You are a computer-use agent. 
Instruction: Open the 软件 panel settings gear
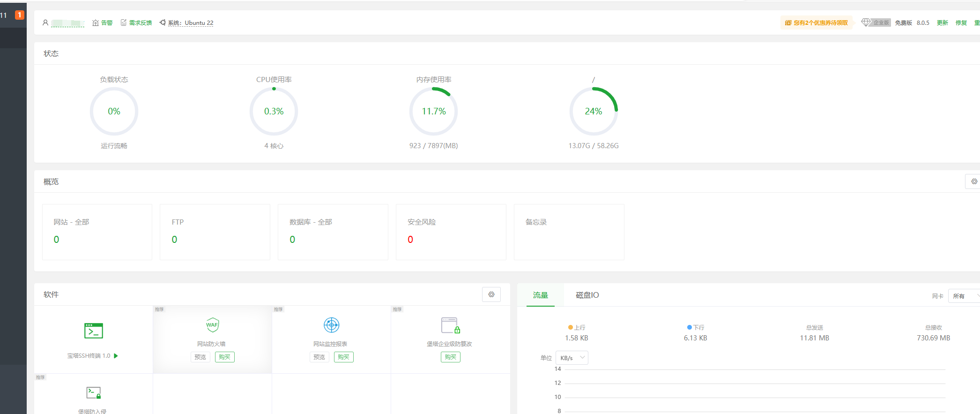tap(491, 294)
